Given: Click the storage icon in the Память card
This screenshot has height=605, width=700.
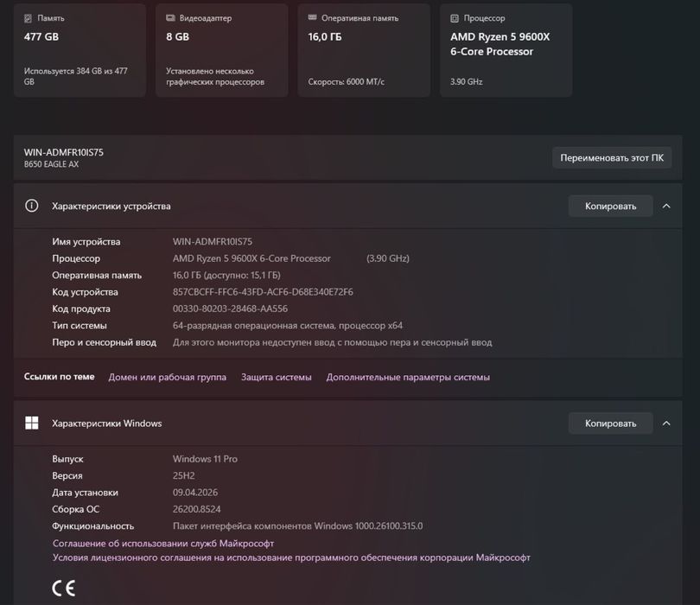Looking at the screenshot, I should click(x=29, y=18).
